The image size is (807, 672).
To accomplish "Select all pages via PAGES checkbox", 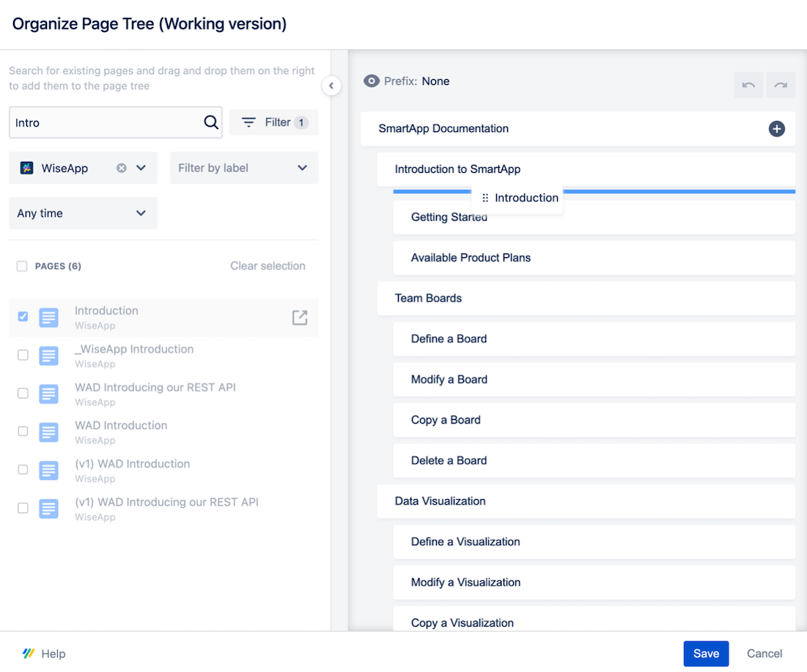I will [21, 266].
